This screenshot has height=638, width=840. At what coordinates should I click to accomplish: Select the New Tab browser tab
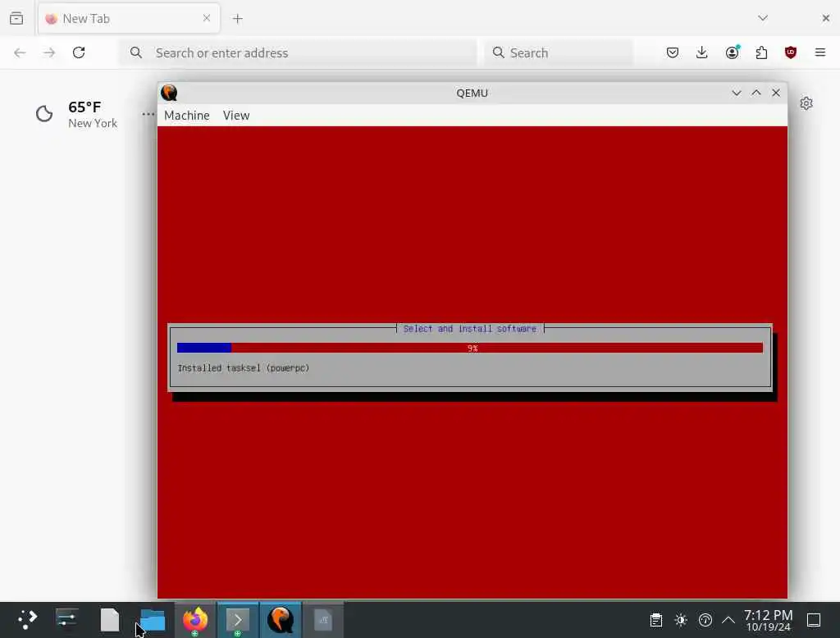(129, 19)
